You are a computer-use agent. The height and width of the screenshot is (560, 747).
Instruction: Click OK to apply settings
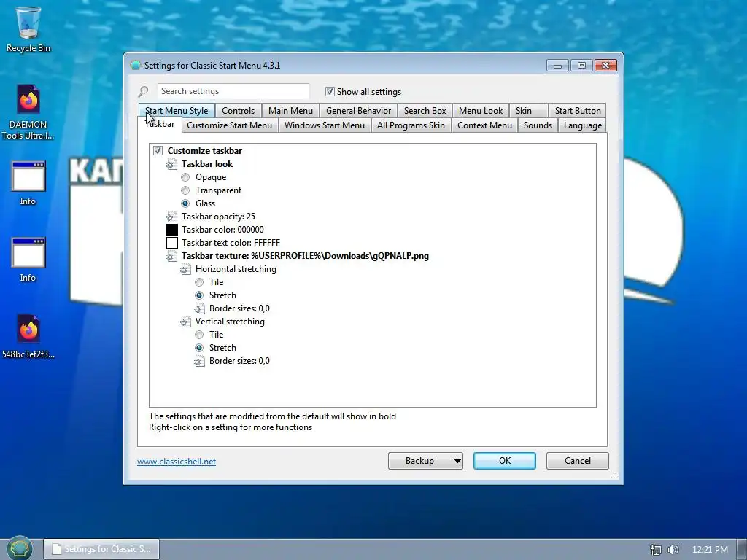[505, 461]
